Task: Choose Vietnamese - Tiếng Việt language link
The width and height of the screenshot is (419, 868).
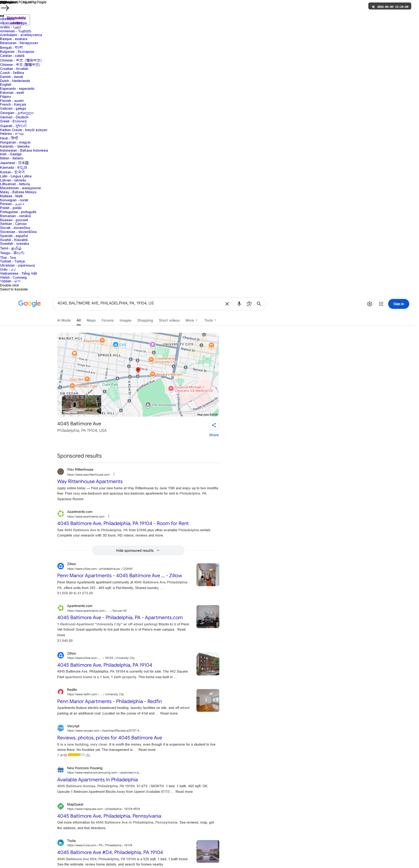Action: pos(19,273)
